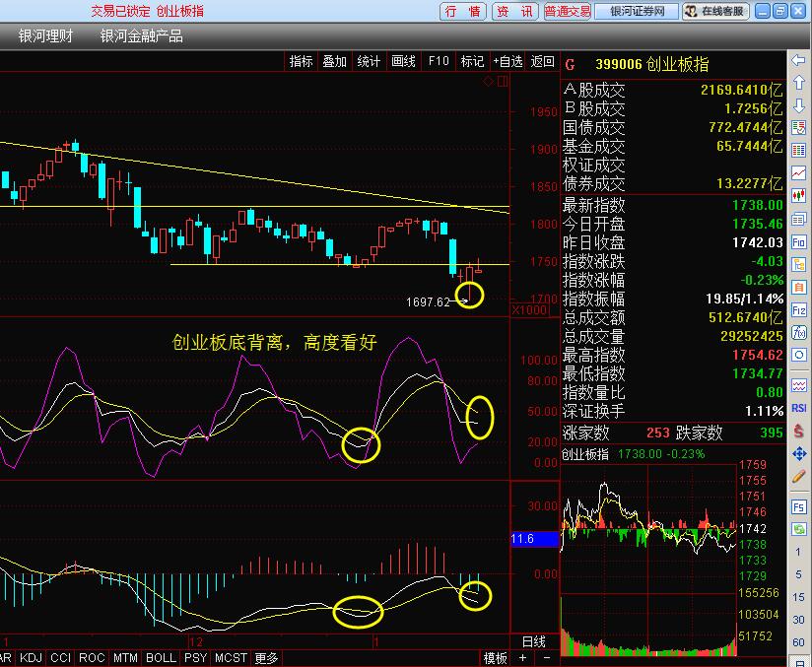This screenshot has width=812, height=667.
Task: Click the 399006 创业板指 title
Action: 651,65
